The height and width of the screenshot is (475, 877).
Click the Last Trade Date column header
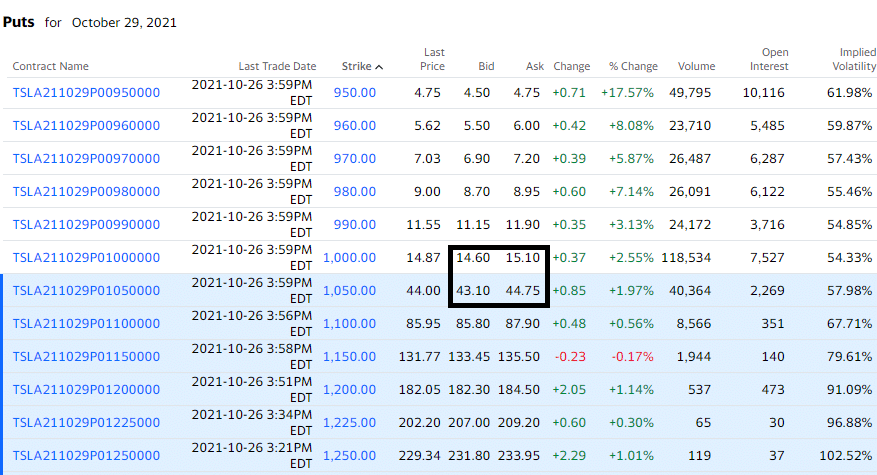[x=277, y=66]
